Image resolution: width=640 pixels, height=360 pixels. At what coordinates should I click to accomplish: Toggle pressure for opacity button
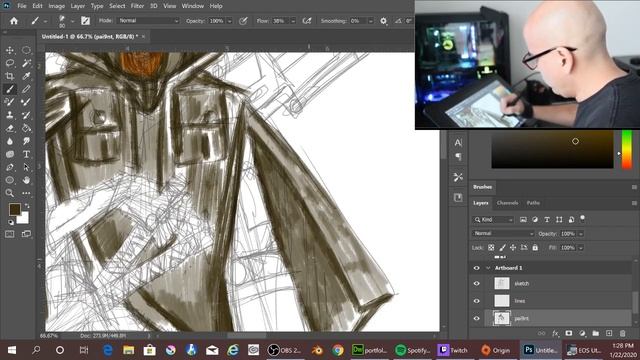click(x=243, y=21)
